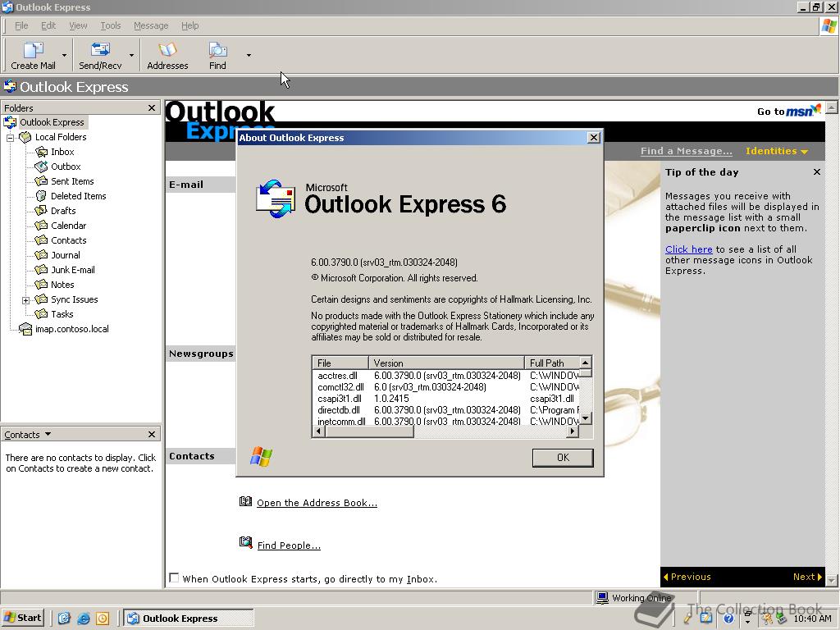Select the Journal folder icon
The height and width of the screenshot is (630, 840).
pyautogui.click(x=41, y=255)
